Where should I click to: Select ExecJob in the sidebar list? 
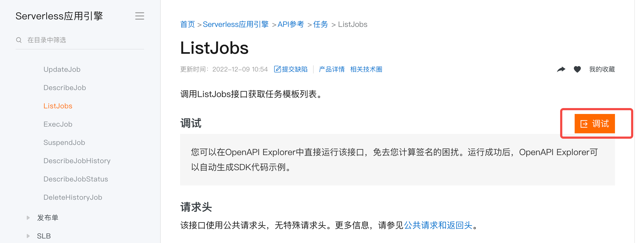(x=58, y=124)
